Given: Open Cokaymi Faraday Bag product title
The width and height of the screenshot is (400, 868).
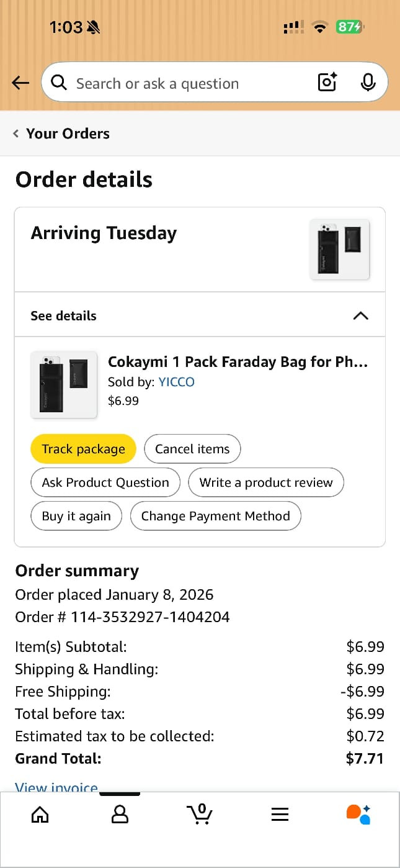Looking at the screenshot, I should (238, 362).
